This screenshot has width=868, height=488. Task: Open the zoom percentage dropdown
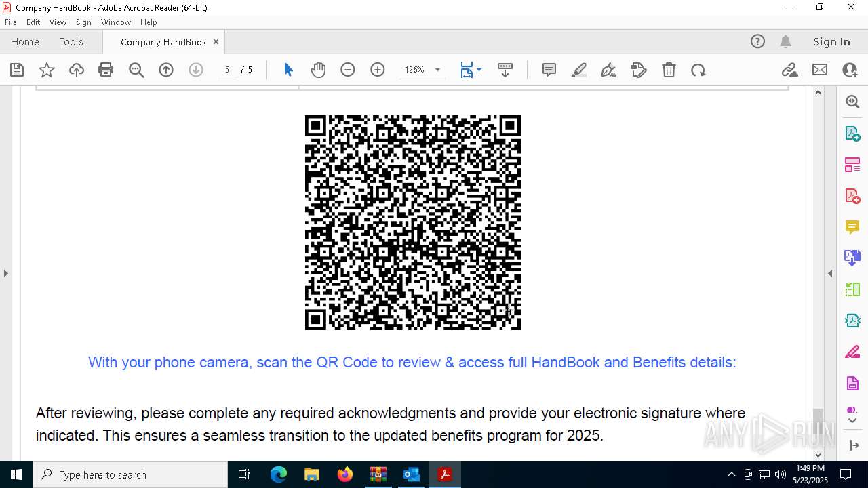(437, 70)
